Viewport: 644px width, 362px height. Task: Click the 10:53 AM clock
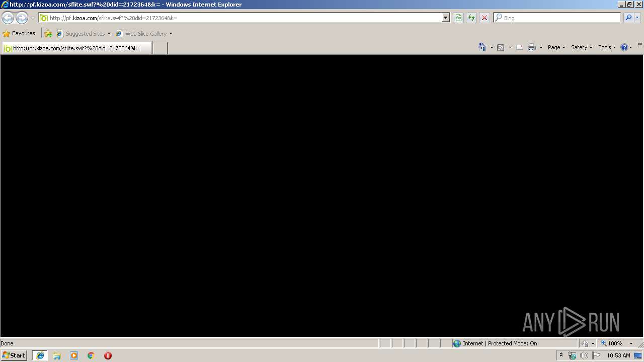618,355
